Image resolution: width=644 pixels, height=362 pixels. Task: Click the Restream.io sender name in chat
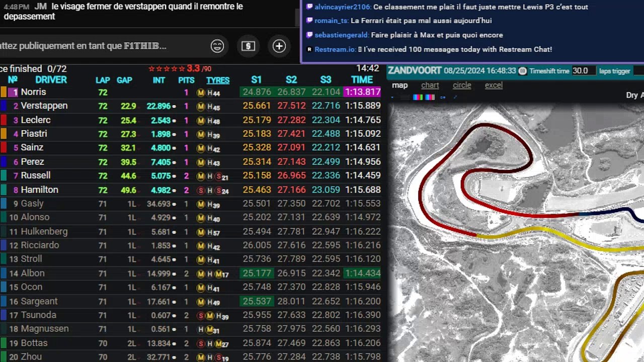pyautogui.click(x=335, y=49)
